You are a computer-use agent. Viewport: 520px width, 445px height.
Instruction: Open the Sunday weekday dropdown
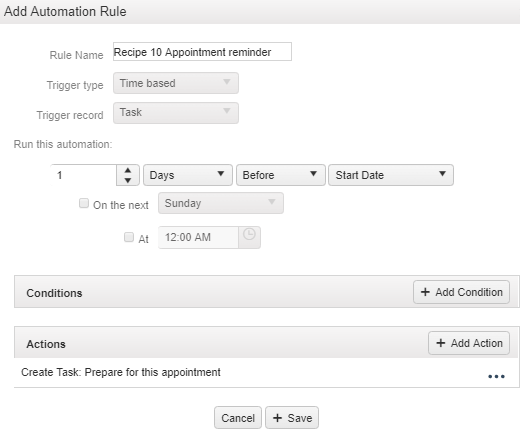click(221, 203)
